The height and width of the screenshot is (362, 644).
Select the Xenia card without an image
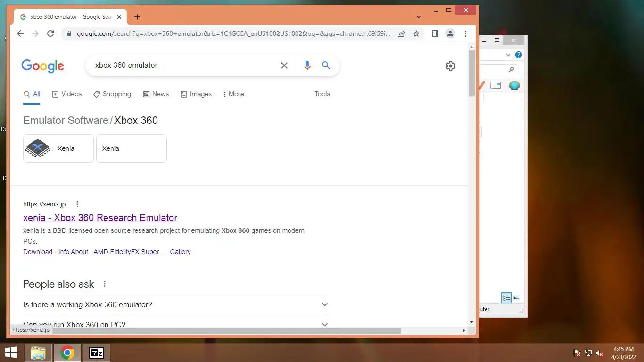132,148
